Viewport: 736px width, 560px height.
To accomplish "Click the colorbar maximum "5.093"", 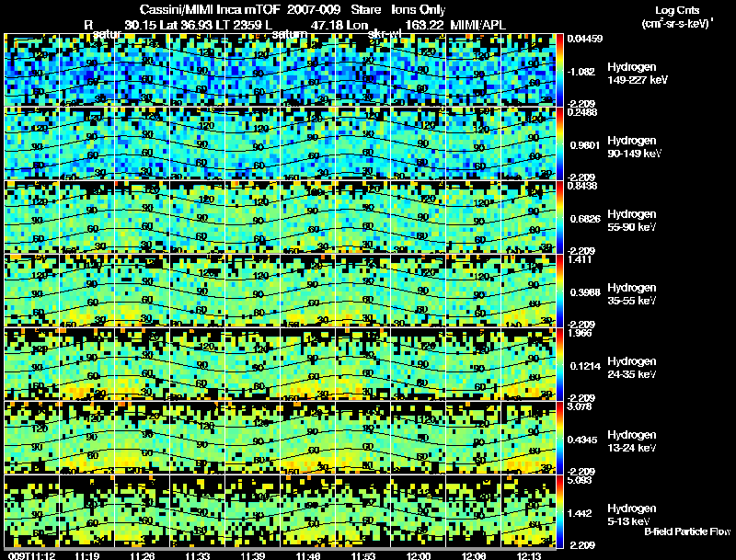I will pyautogui.click(x=580, y=480).
